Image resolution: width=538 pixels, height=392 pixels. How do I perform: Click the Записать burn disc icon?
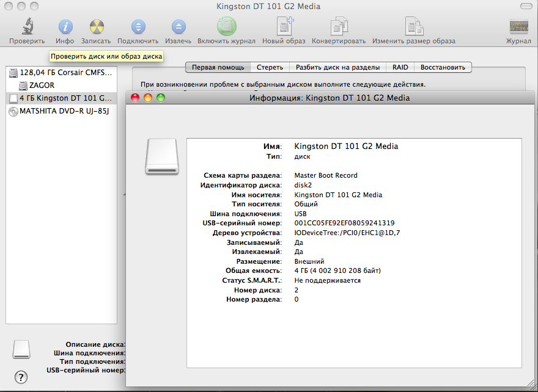click(97, 26)
